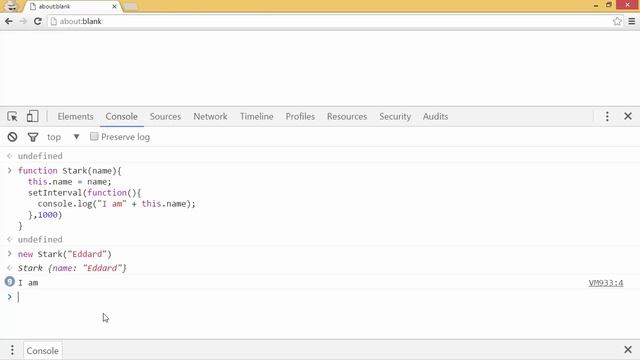Select the drawer Console tab
Viewport: 640px width, 360px height.
(x=42, y=351)
